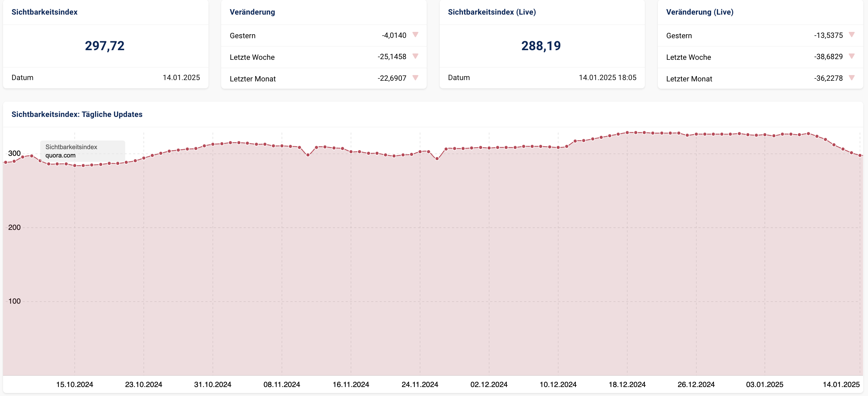Click Letzter Monat down-arrow in Veränderung (Live)
868x396 pixels.
click(x=851, y=78)
